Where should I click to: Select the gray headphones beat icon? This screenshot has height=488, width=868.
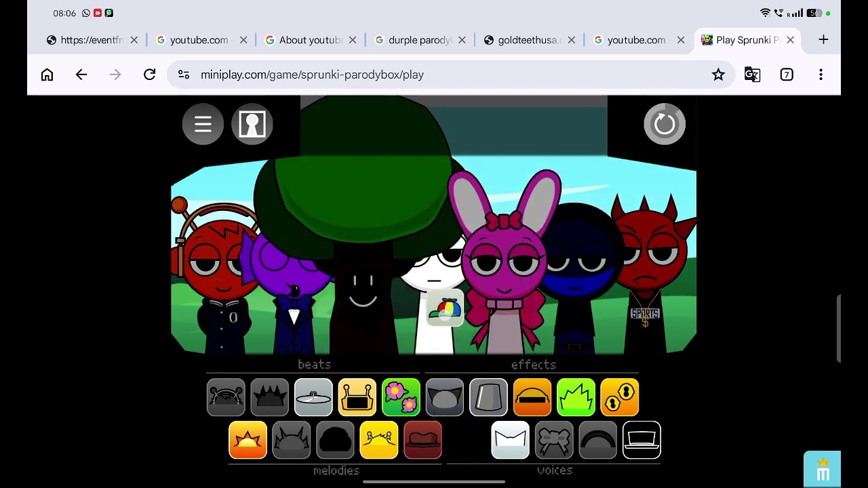[x=226, y=397]
